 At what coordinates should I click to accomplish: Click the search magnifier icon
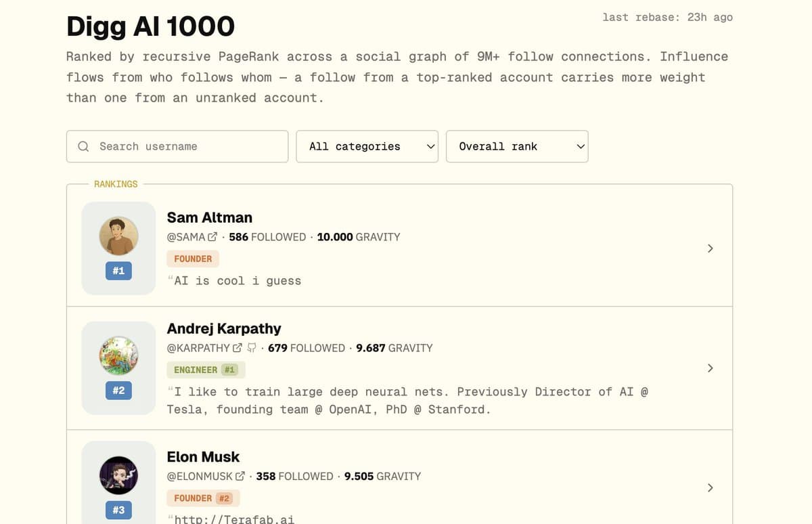(83, 146)
